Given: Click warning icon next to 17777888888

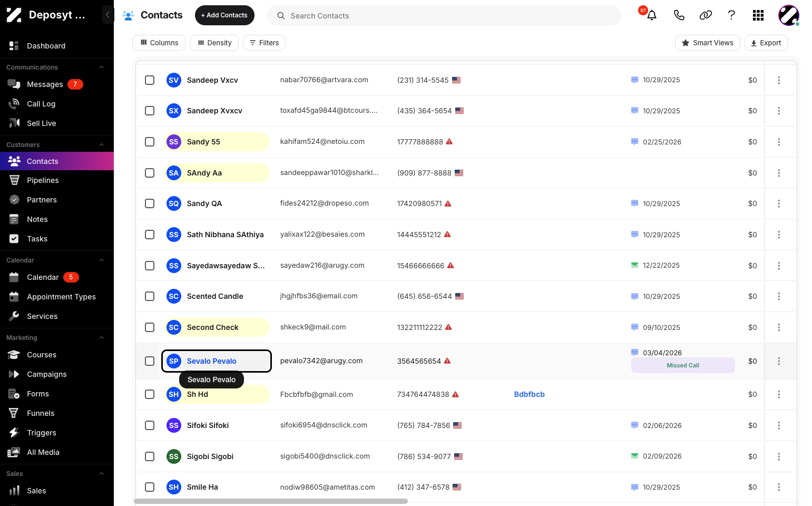Looking at the screenshot, I should (449, 142).
